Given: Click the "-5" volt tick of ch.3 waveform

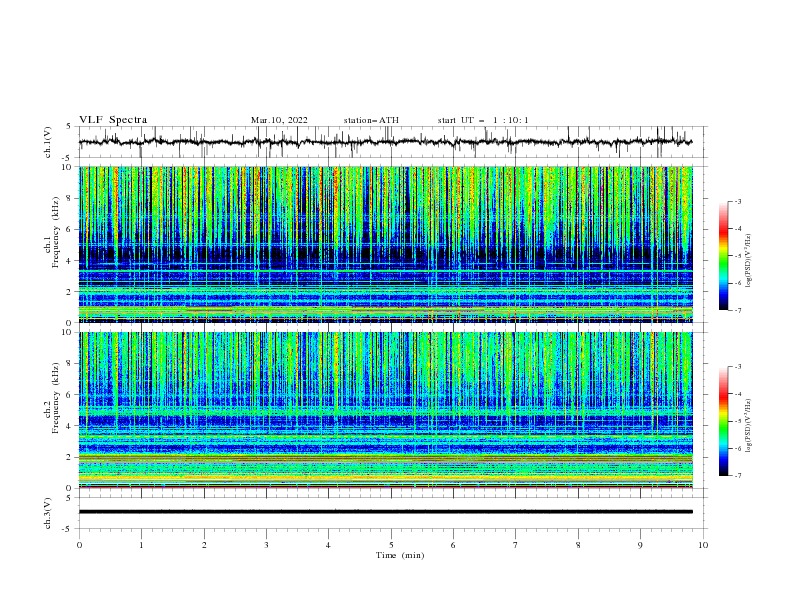Looking at the screenshot, I should [68, 529].
